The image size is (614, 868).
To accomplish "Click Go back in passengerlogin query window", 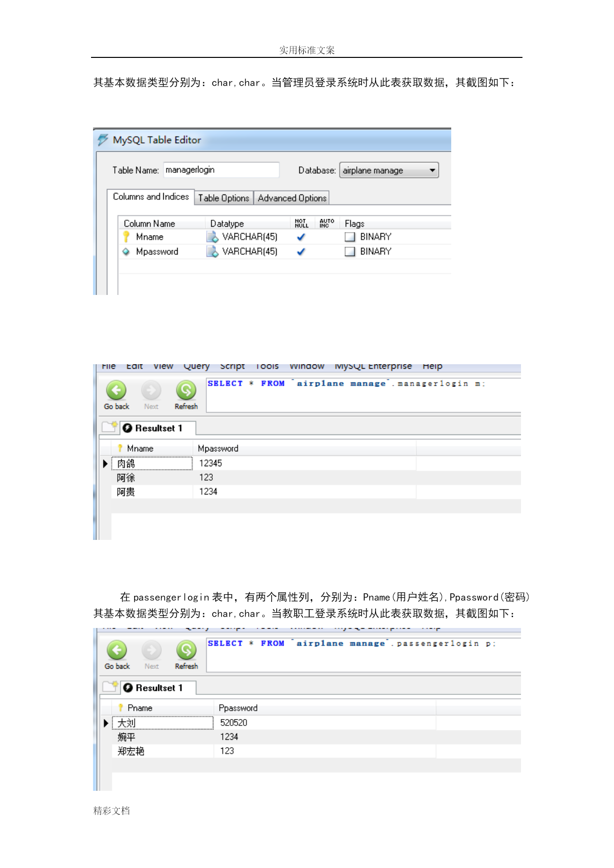I will (117, 655).
